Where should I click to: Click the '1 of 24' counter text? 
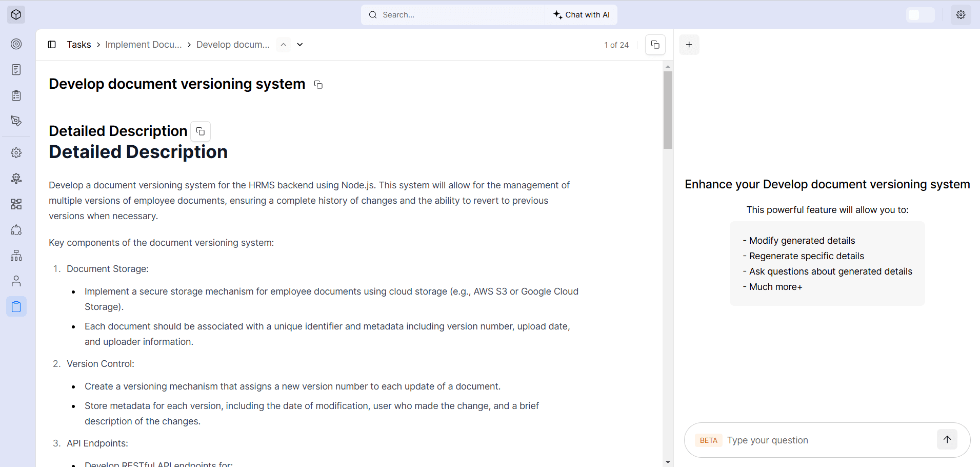tap(616, 45)
